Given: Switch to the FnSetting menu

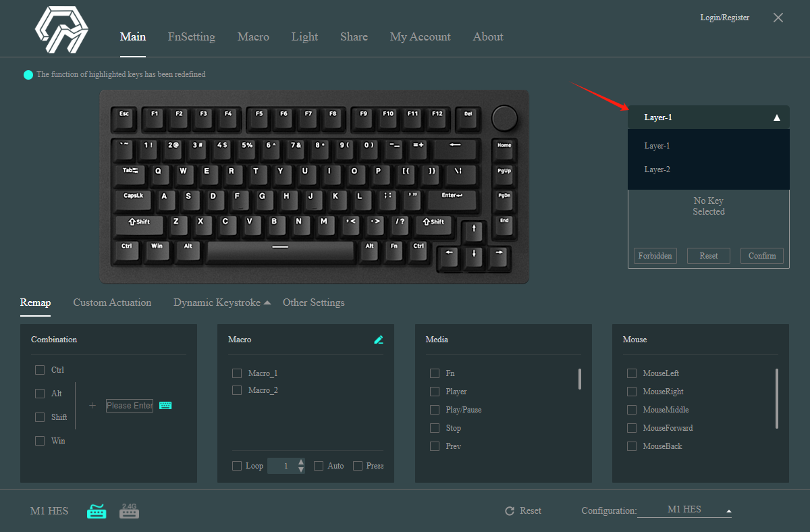Looking at the screenshot, I should [x=191, y=37].
